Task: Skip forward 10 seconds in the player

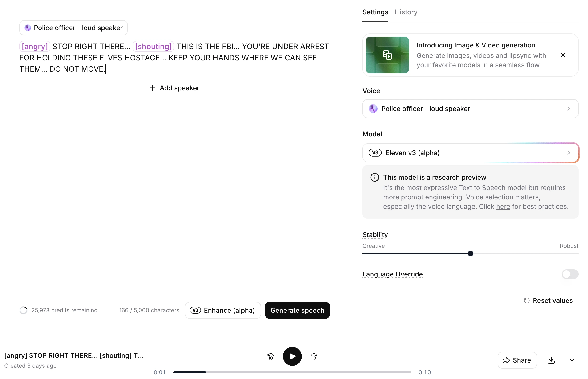Action: (314, 356)
